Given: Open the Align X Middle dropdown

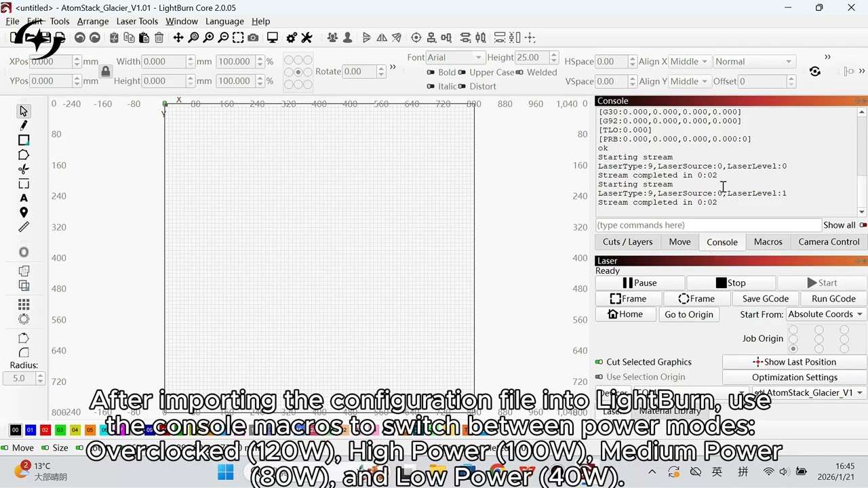Looking at the screenshot, I should (x=689, y=62).
